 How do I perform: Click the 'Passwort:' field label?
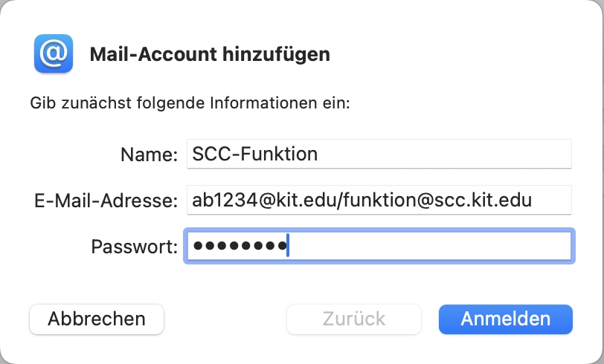[x=135, y=247]
